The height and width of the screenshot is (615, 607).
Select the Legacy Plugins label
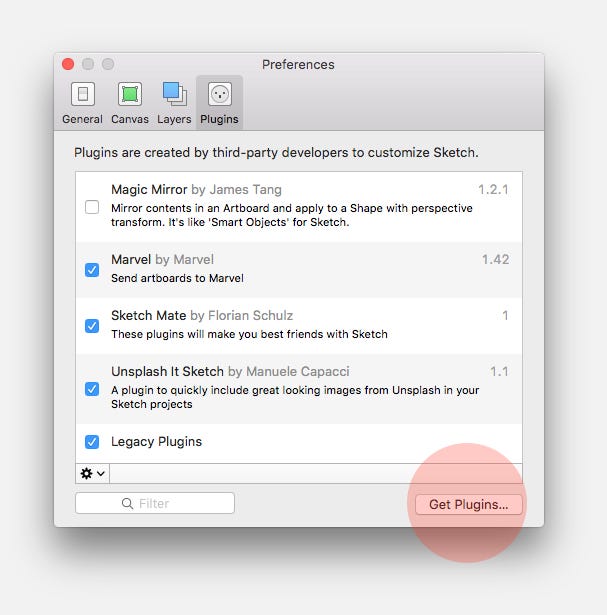[x=156, y=442]
